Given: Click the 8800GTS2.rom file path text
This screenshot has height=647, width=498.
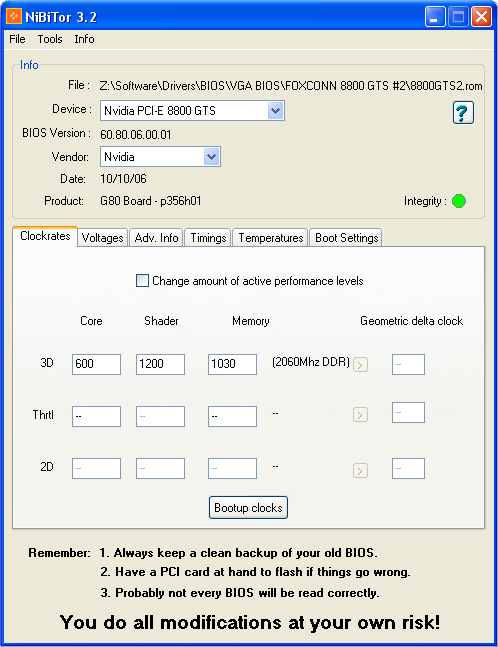Looking at the screenshot, I should point(290,86).
